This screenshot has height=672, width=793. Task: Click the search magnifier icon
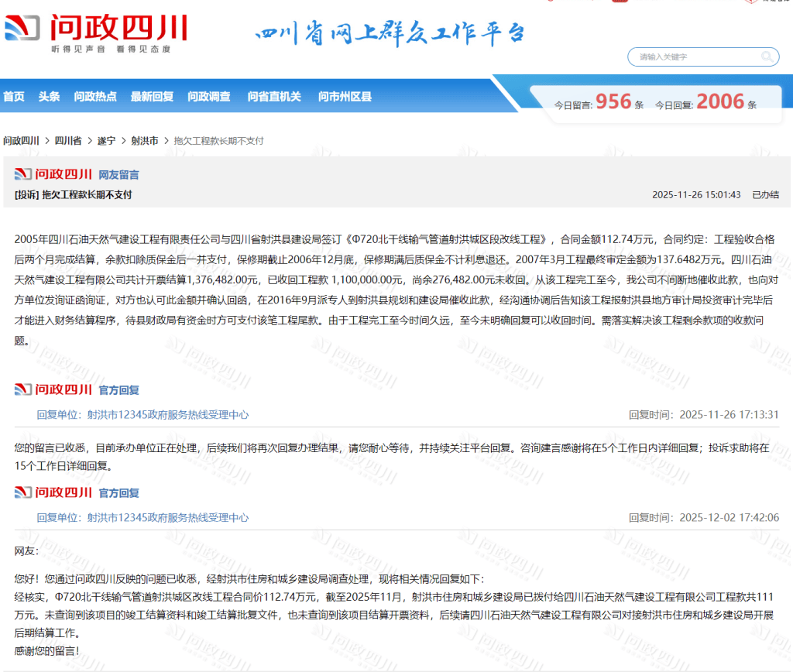pyautogui.click(x=767, y=57)
